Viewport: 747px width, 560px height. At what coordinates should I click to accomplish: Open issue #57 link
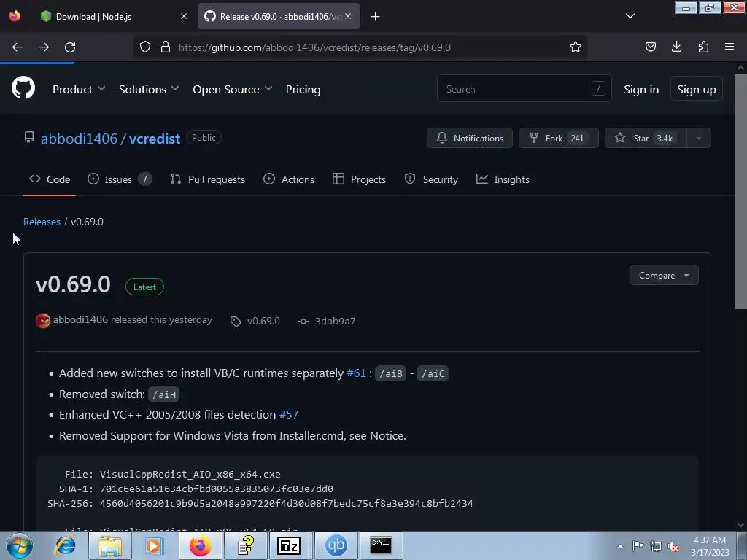289,415
